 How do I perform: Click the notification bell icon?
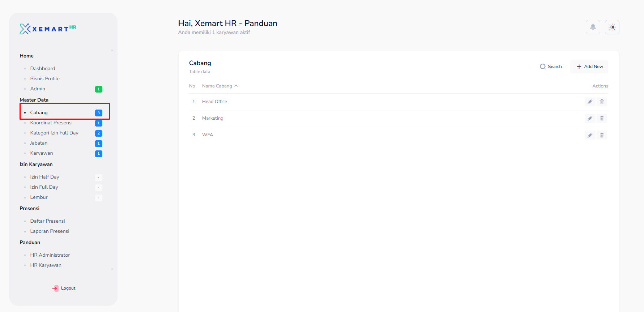click(593, 27)
